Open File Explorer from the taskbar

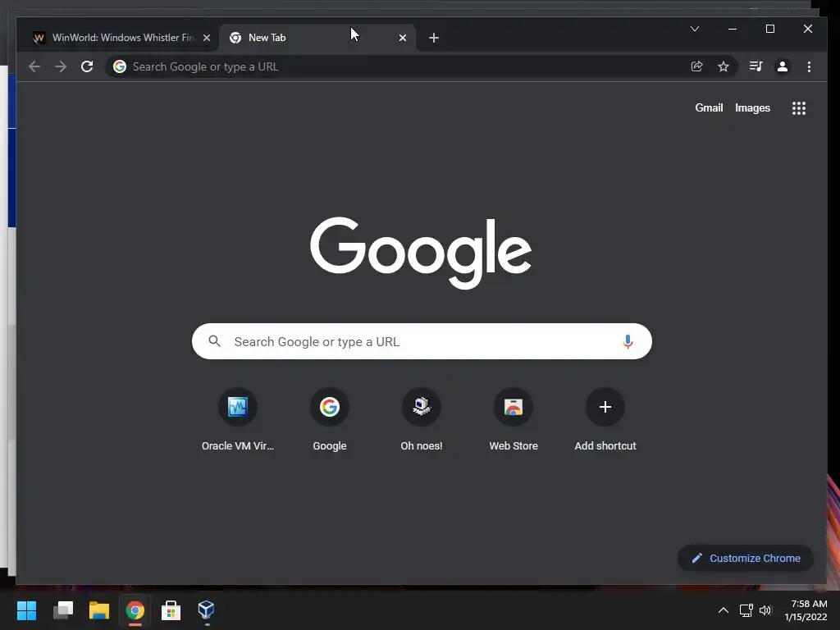99,610
